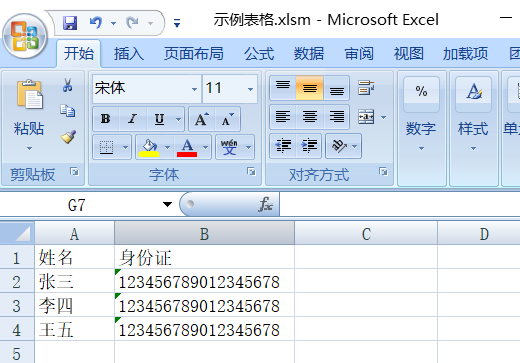Screen dimensions: 520x363
Task: Click the Save icon in quick access toolbar
Action: pyautogui.click(x=70, y=23)
